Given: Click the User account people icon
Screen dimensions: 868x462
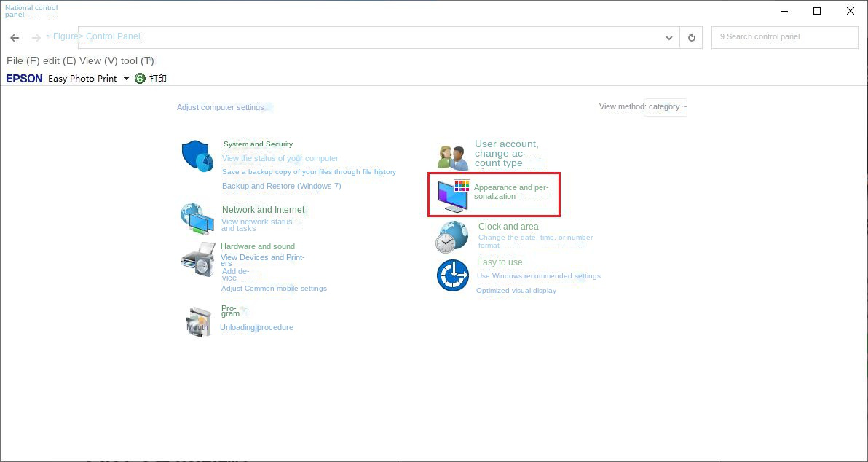Looking at the screenshot, I should tap(452, 156).
